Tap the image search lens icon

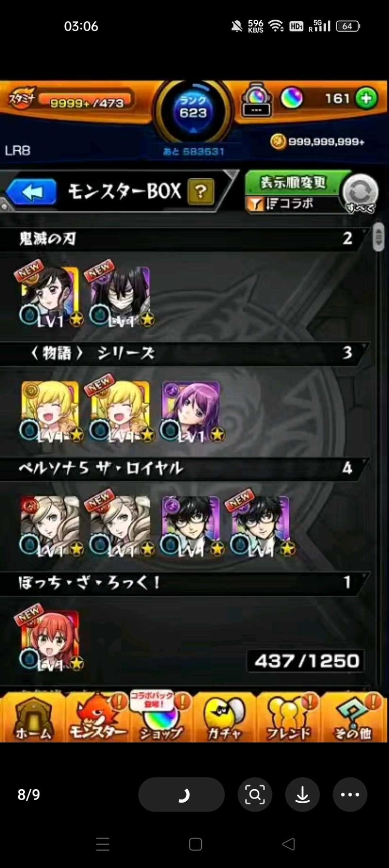[255, 794]
